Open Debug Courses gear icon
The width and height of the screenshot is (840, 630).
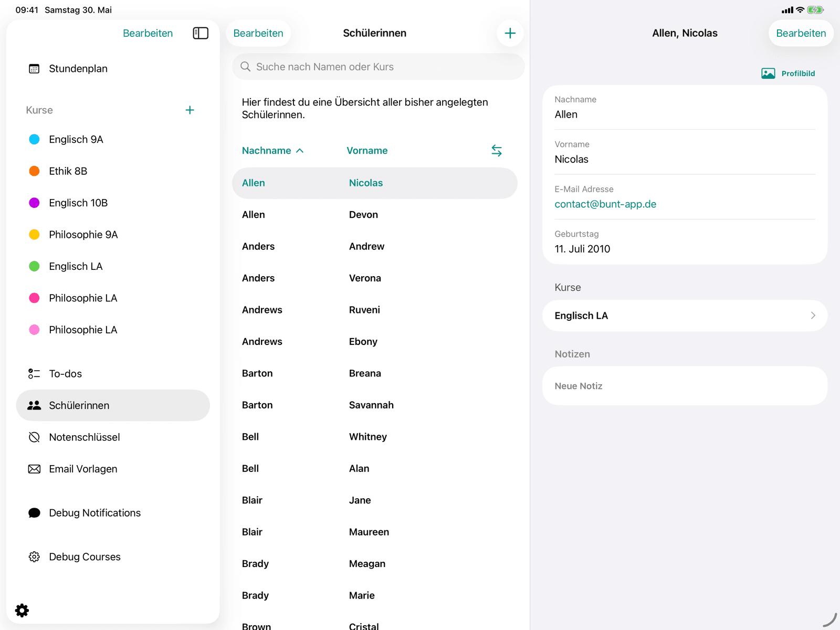point(34,557)
